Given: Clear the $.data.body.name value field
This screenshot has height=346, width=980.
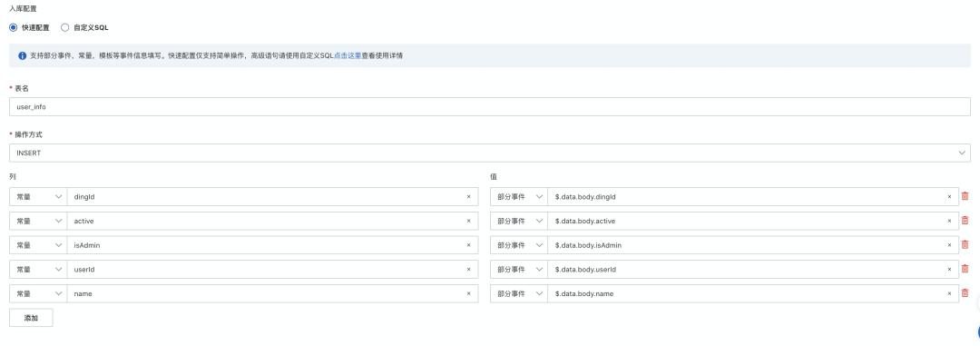Looking at the screenshot, I should (949, 293).
